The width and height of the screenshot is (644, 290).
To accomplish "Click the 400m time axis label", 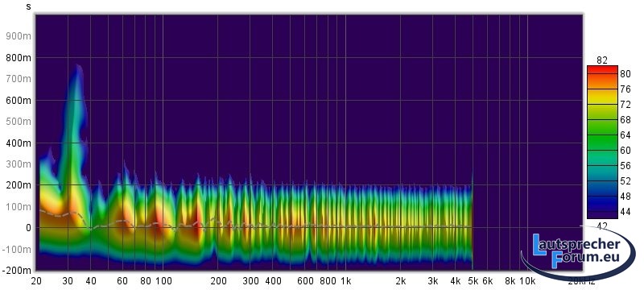I will pos(19,143).
